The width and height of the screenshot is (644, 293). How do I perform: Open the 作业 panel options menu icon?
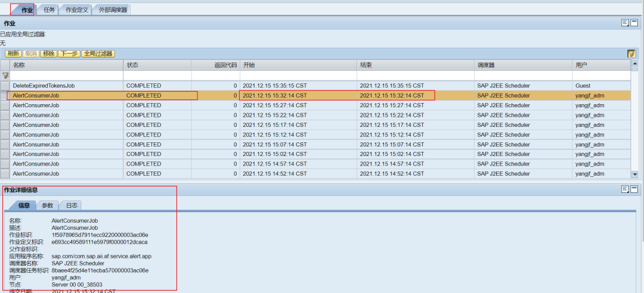pyautogui.click(x=625, y=23)
